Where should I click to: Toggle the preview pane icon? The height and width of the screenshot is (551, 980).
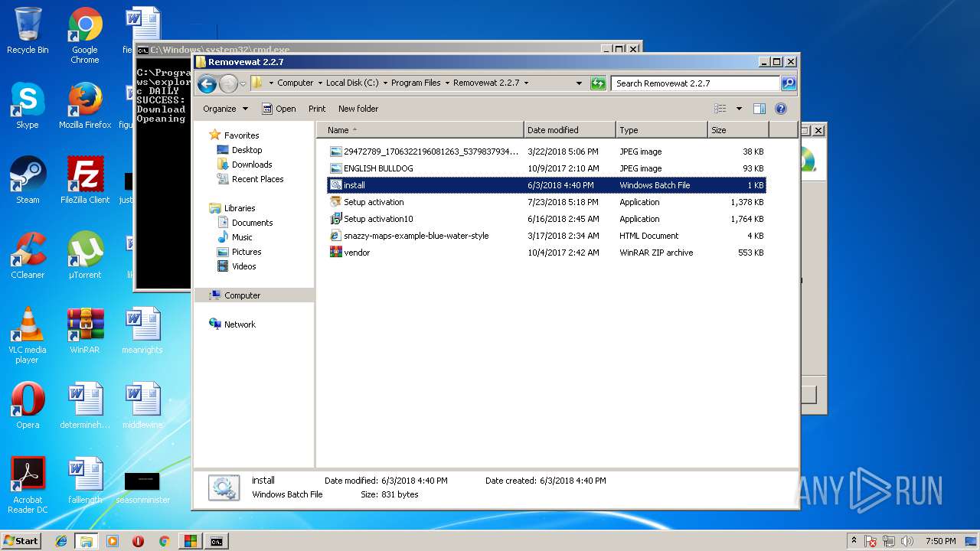[759, 109]
